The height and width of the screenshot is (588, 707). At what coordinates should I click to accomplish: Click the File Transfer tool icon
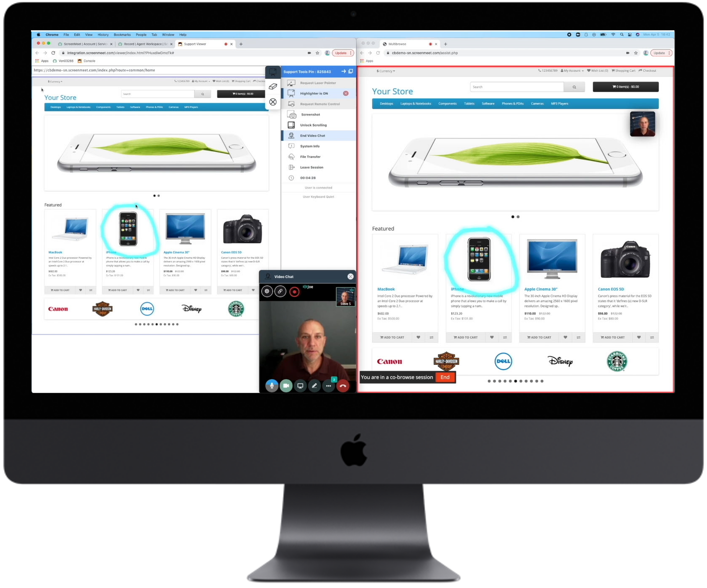[291, 157]
